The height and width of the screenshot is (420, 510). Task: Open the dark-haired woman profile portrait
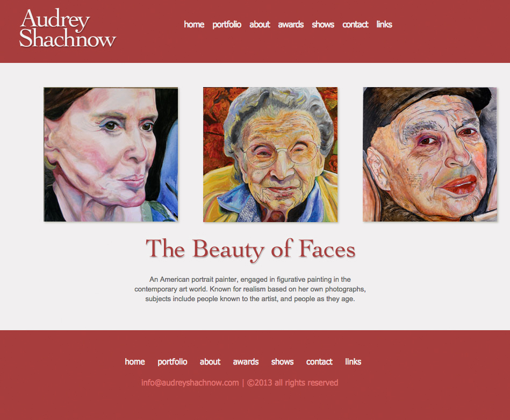[111, 154]
